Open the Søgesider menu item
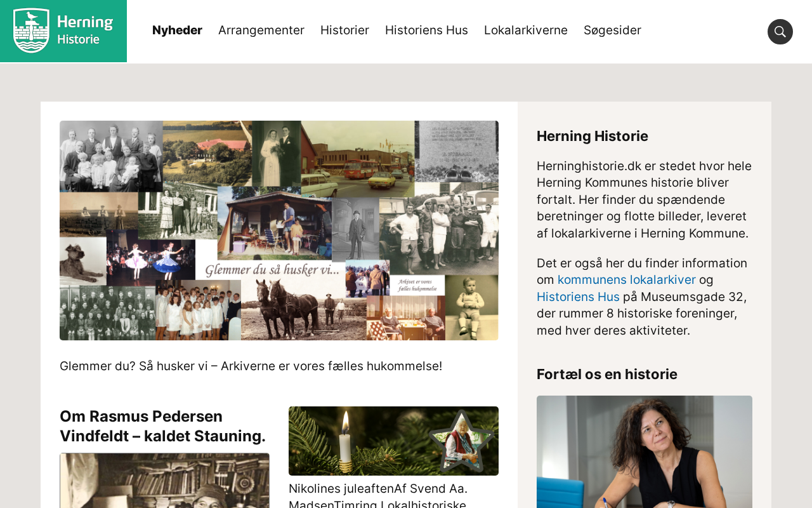 click(x=612, y=30)
